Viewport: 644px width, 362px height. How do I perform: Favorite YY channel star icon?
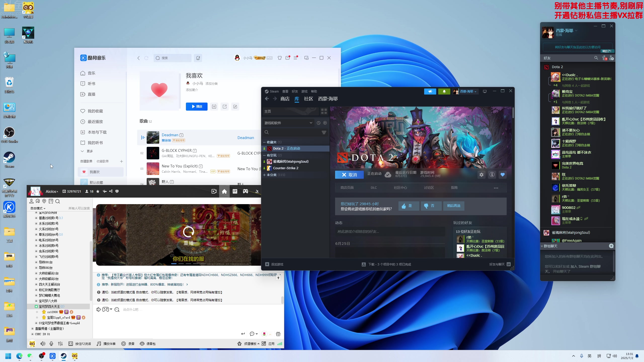click(x=98, y=192)
